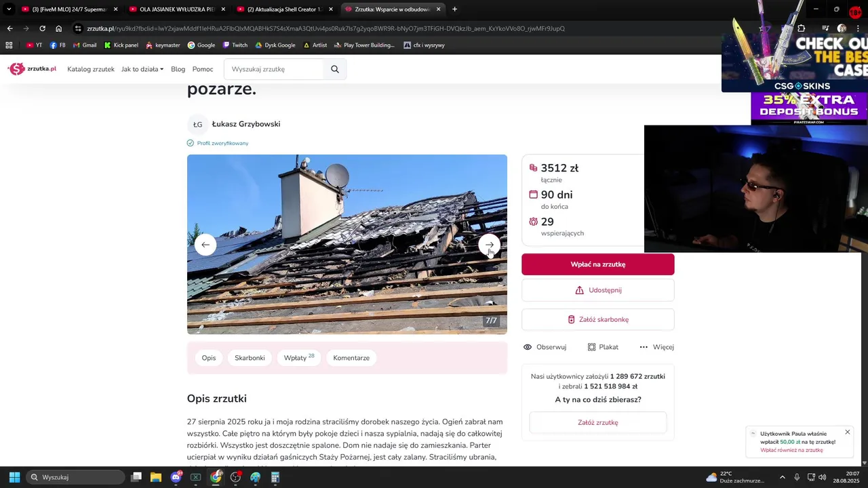Open a new browser tab with plus
Viewport: 868px width, 488px height.
[454, 9]
